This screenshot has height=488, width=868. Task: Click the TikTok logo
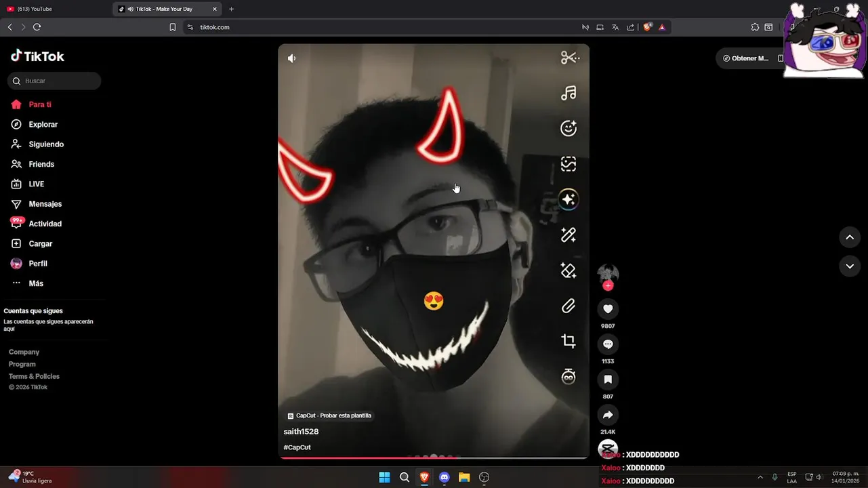[x=37, y=56]
